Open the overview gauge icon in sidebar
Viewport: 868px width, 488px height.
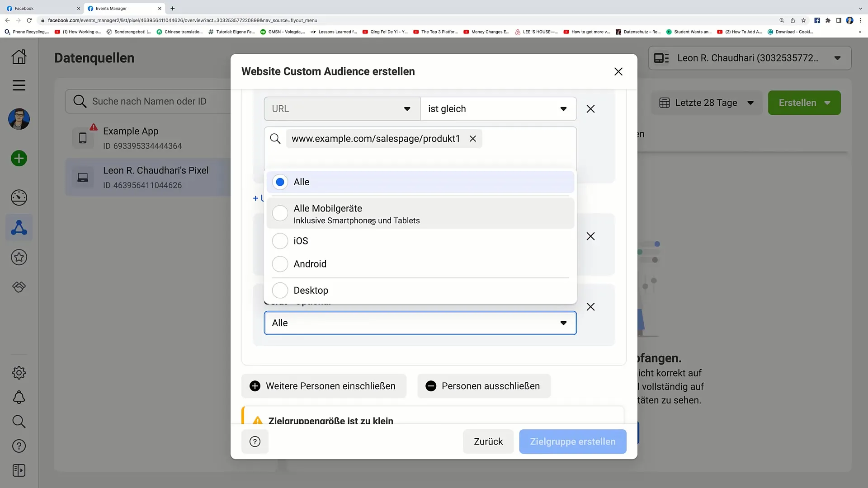coord(19,198)
